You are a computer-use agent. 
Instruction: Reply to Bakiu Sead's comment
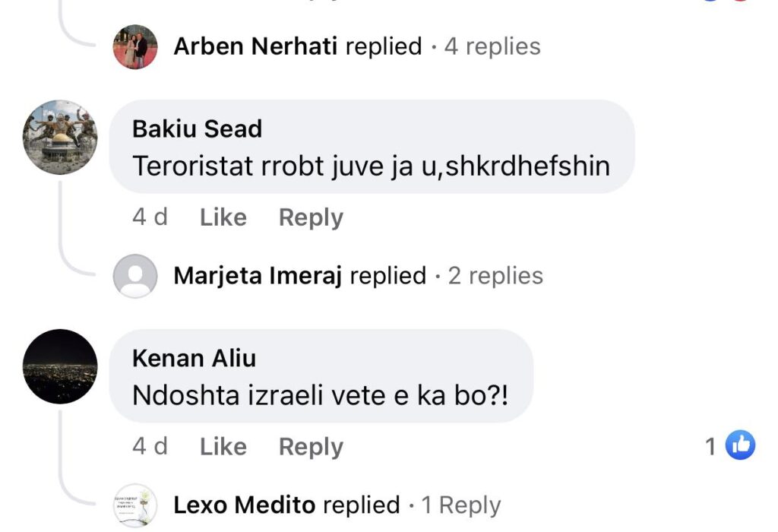[x=311, y=217]
